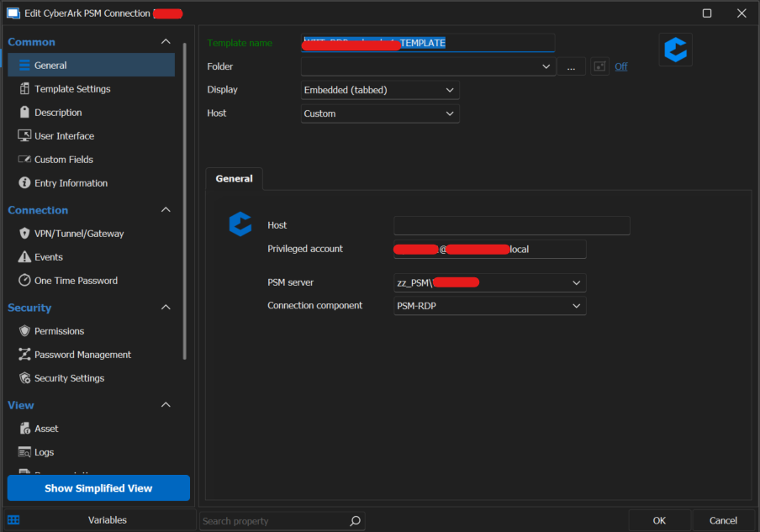
Task: Click the Privileged account field
Action: click(x=489, y=249)
